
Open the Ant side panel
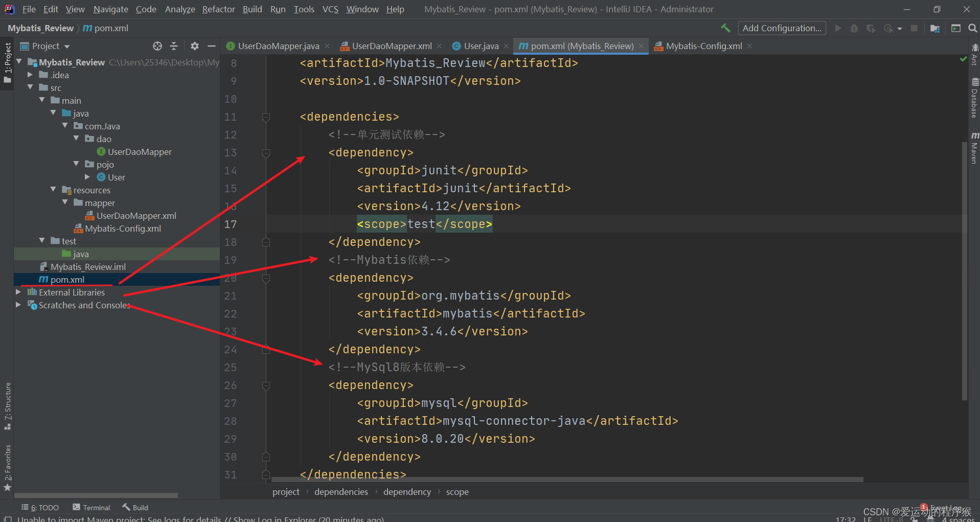(974, 54)
